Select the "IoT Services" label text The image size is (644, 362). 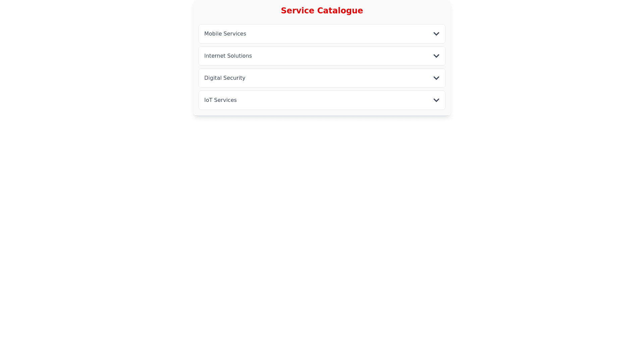(x=220, y=100)
